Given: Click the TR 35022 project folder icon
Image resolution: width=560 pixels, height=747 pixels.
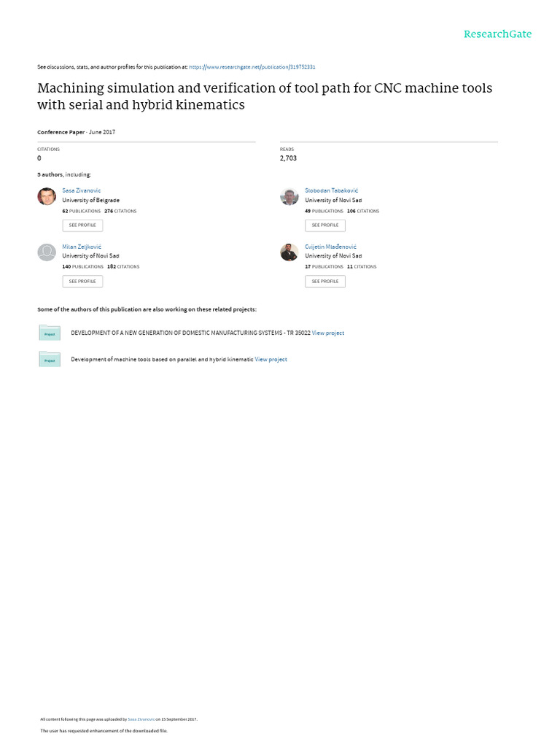Looking at the screenshot, I should 50,333.
